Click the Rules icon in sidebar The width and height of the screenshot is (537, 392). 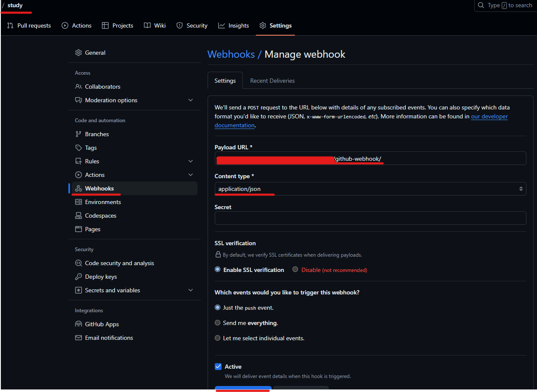79,161
